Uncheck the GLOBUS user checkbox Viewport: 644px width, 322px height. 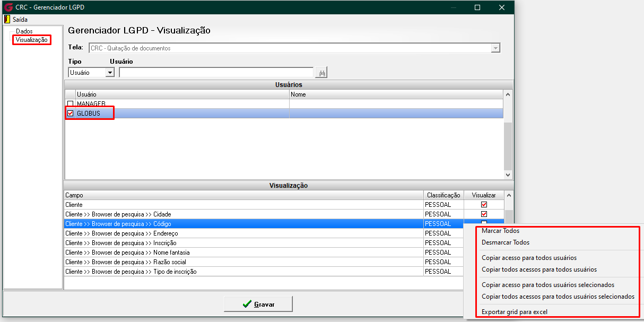[70, 113]
